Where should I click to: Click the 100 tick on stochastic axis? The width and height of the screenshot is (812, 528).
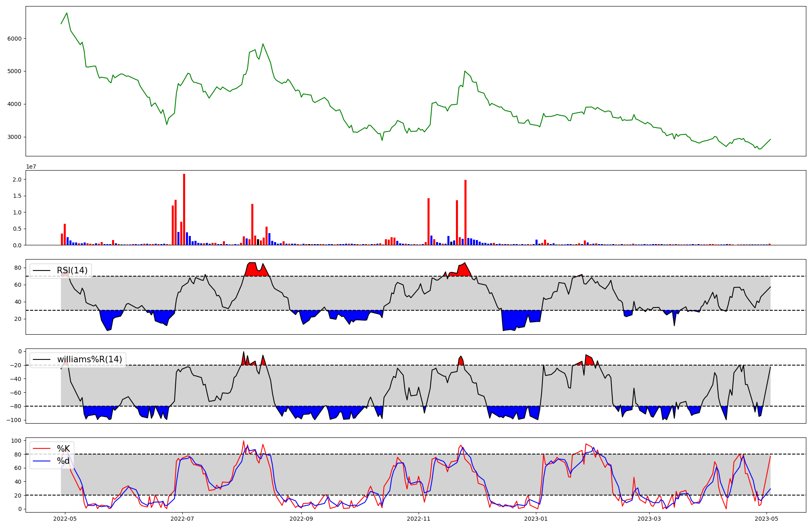coord(17,441)
